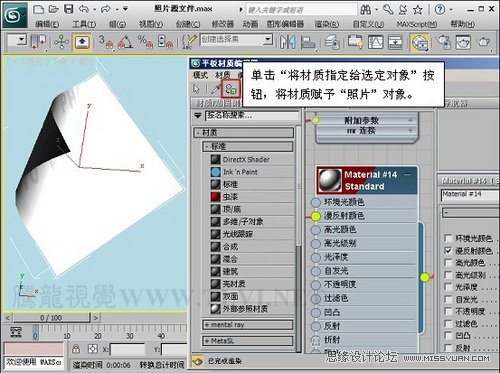Open the 模式 menu in material editor
Screen dimensions: 500x373
coord(200,75)
